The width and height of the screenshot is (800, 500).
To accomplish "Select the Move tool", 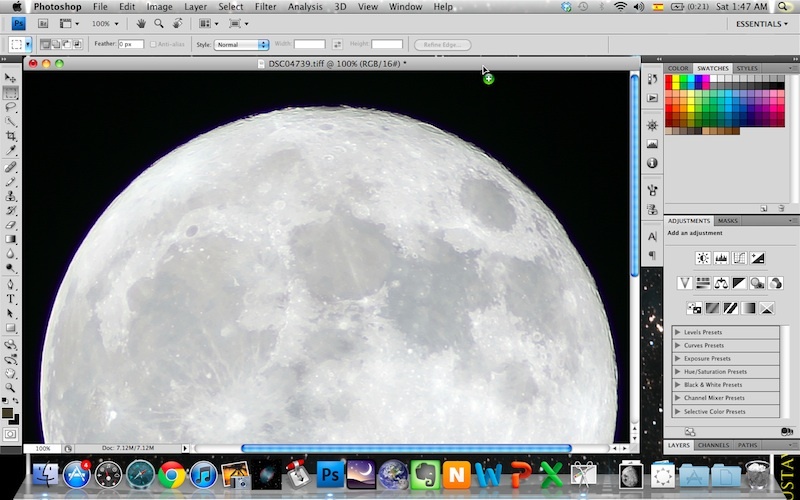I will (10, 77).
